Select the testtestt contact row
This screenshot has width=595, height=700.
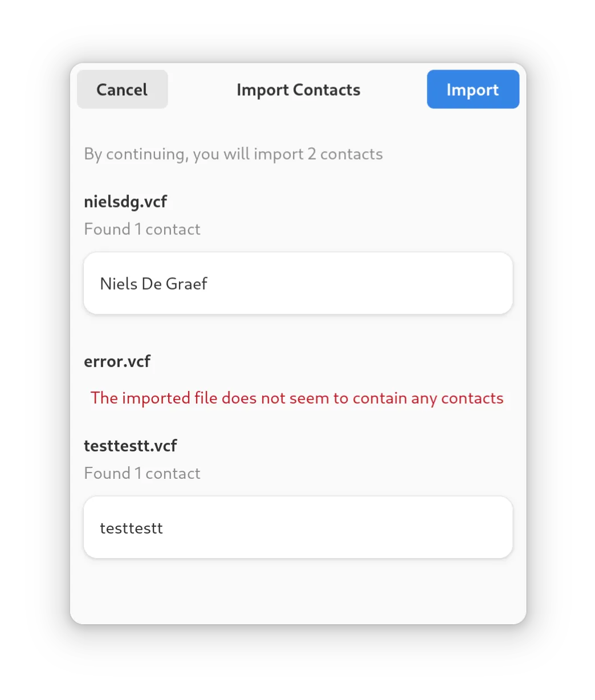pyautogui.click(x=298, y=527)
